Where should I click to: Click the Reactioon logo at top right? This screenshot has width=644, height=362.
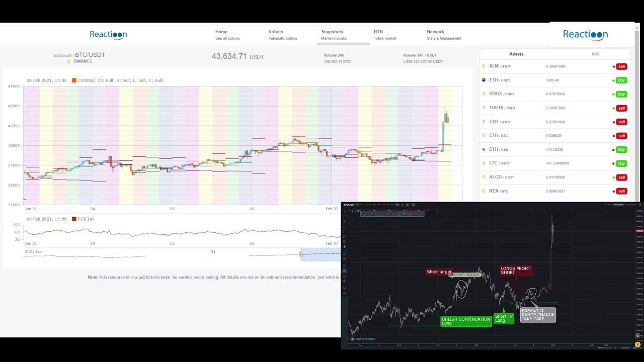coord(585,34)
